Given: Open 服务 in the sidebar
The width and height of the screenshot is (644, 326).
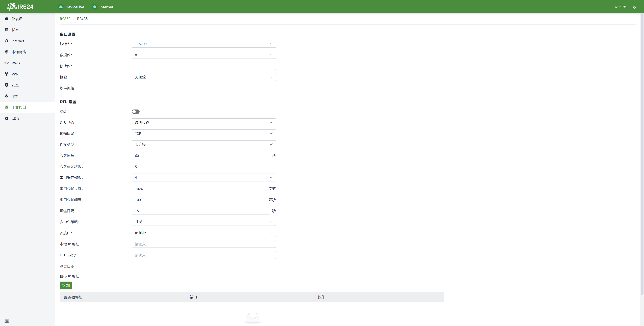Looking at the screenshot, I should 28,96.
